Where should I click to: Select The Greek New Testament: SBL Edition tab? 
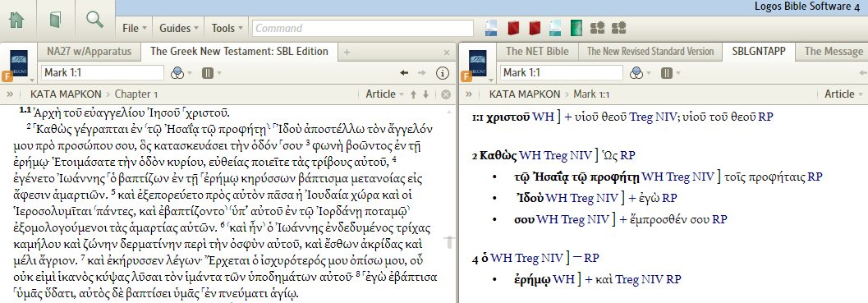tap(239, 52)
